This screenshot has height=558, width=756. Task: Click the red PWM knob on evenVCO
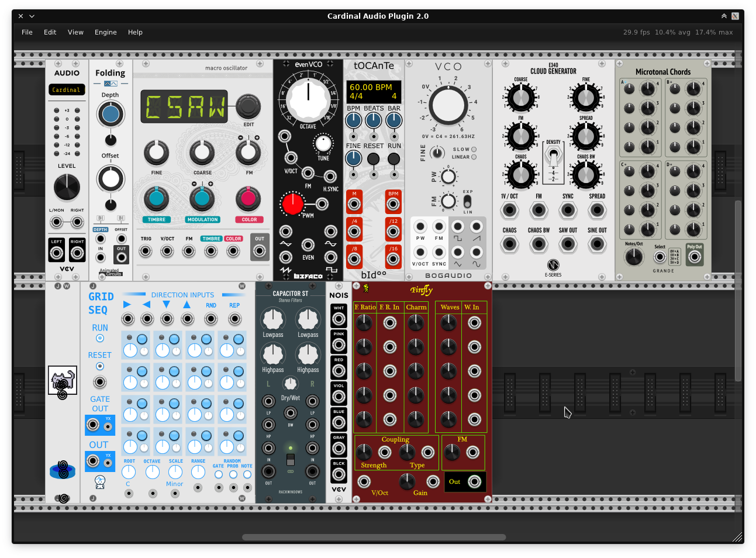293,204
